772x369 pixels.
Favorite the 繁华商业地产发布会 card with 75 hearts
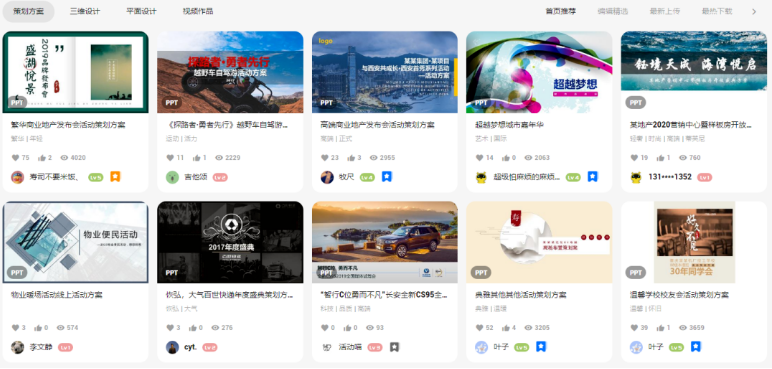(15, 158)
